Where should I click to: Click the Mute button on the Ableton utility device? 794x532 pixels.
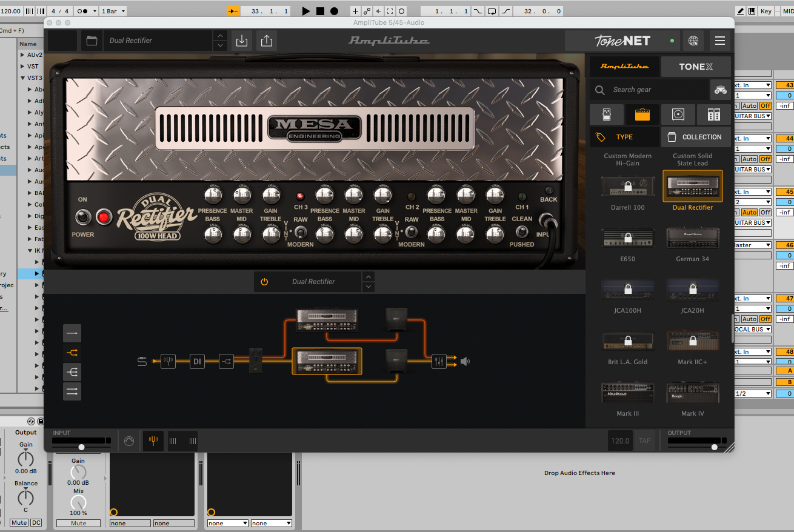pos(19,523)
